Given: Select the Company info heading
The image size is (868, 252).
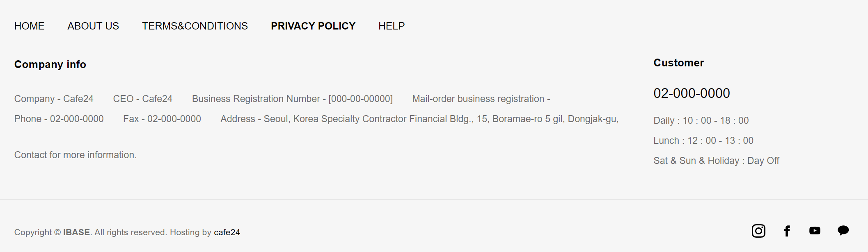Looking at the screenshot, I should tap(50, 64).
